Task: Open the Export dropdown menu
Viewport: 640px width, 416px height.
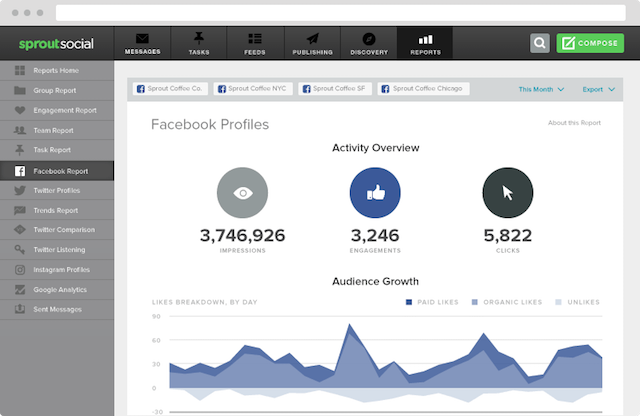Action: pos(598,89)
